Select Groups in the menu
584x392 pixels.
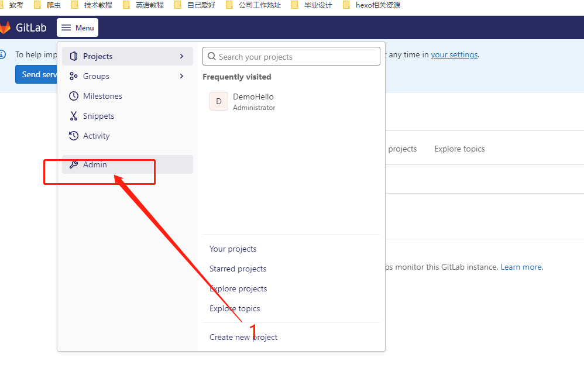click(128, 76)
